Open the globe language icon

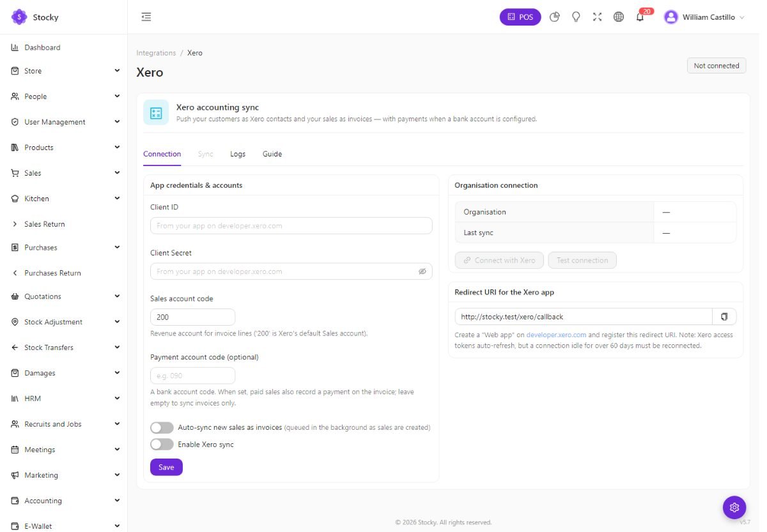pyautogui.click(x=618, y=17)
